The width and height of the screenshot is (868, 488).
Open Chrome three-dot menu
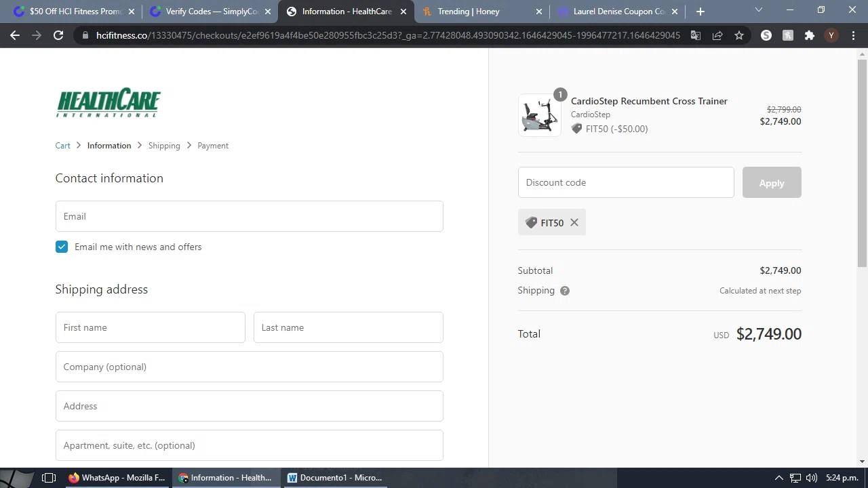tap(853, 35)
